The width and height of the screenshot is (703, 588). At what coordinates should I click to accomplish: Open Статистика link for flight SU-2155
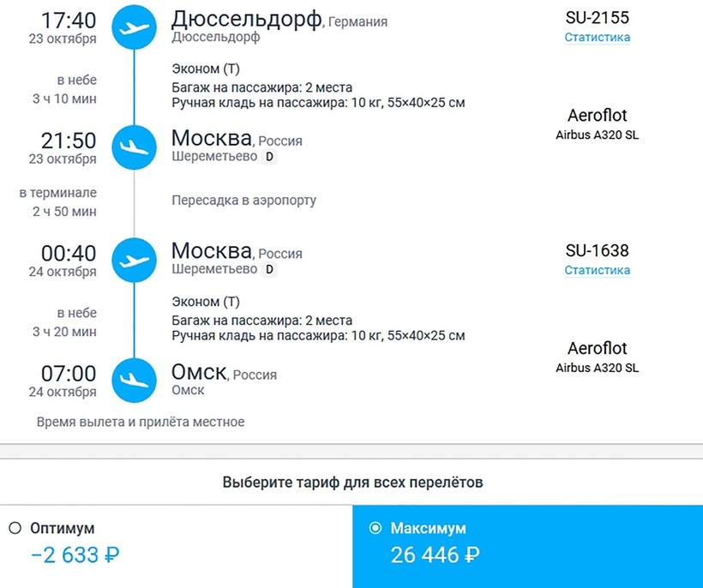pos(597,37)
